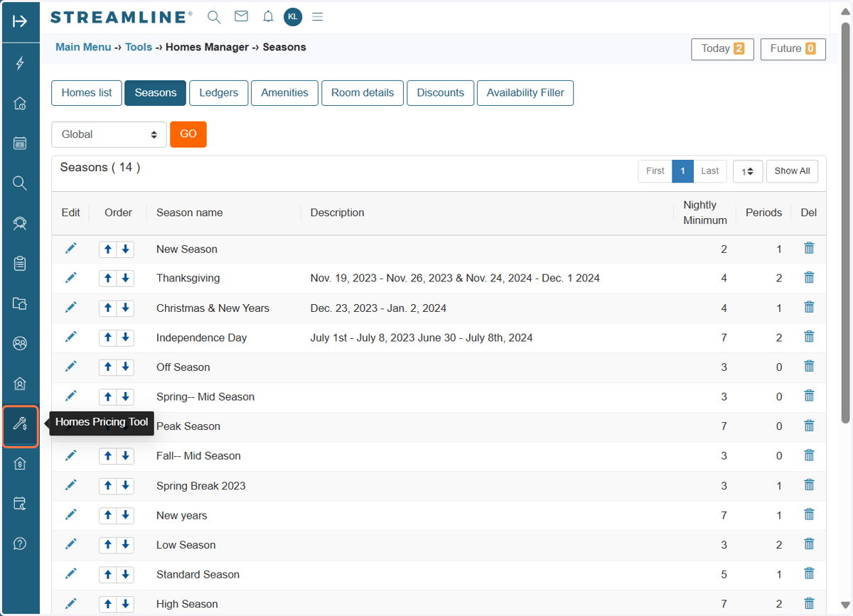
Task: Open the Amenities tab
Action: [284, 92]
